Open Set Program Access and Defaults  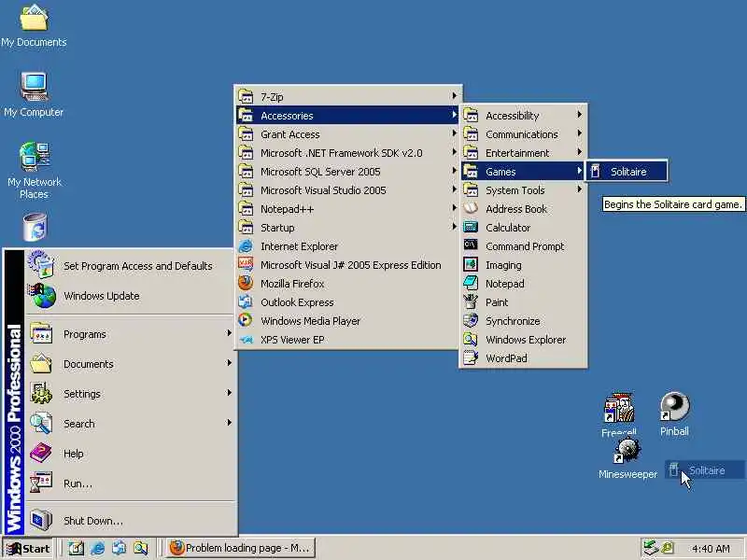(x=132, y=266)
